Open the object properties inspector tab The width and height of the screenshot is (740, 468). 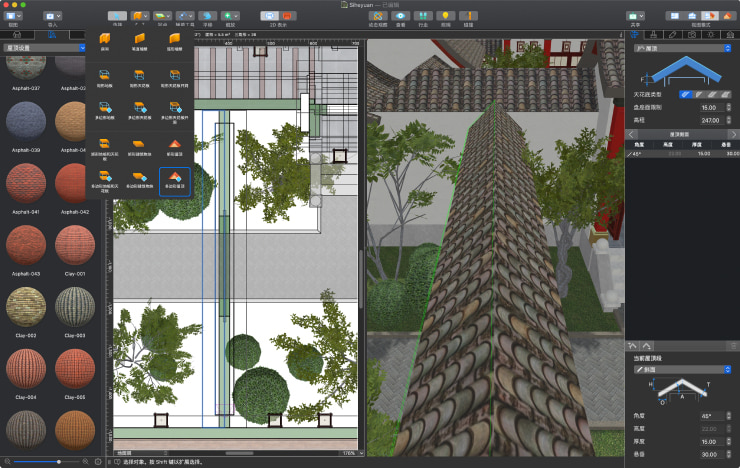click(635, 35)
